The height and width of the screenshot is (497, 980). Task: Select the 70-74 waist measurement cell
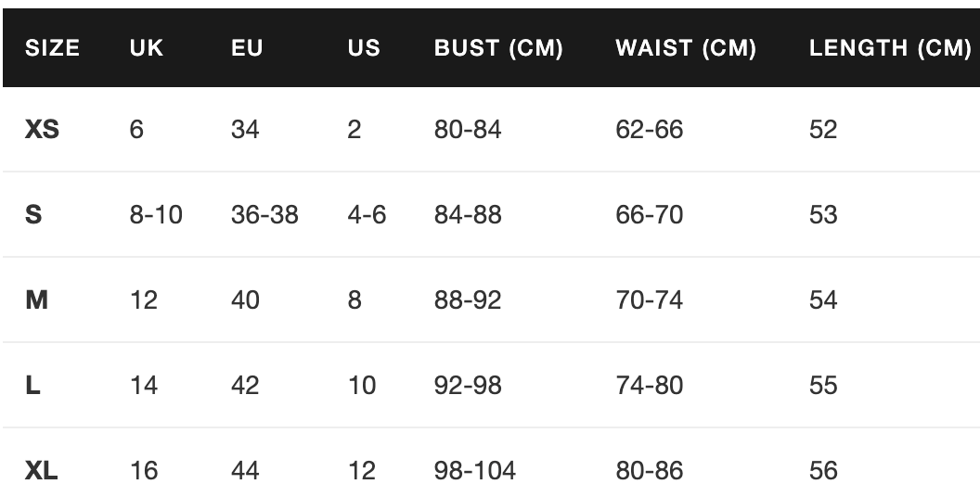click(649, 300)
